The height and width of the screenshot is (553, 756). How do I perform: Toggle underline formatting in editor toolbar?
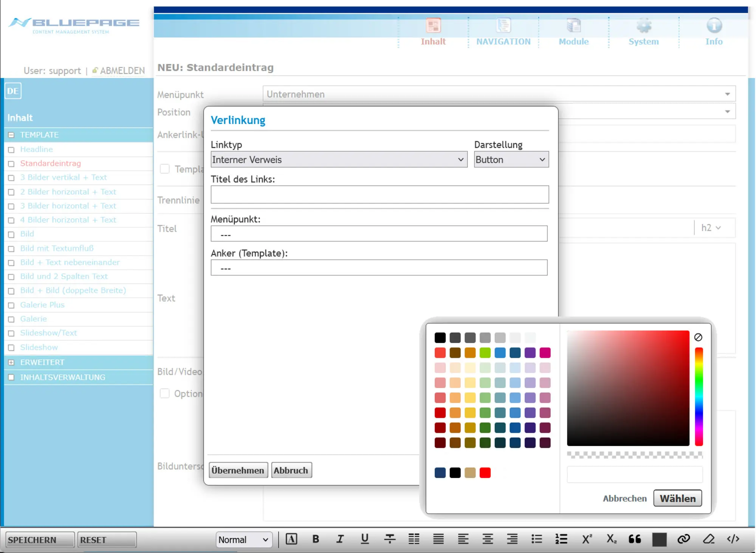tap(365, 539)
